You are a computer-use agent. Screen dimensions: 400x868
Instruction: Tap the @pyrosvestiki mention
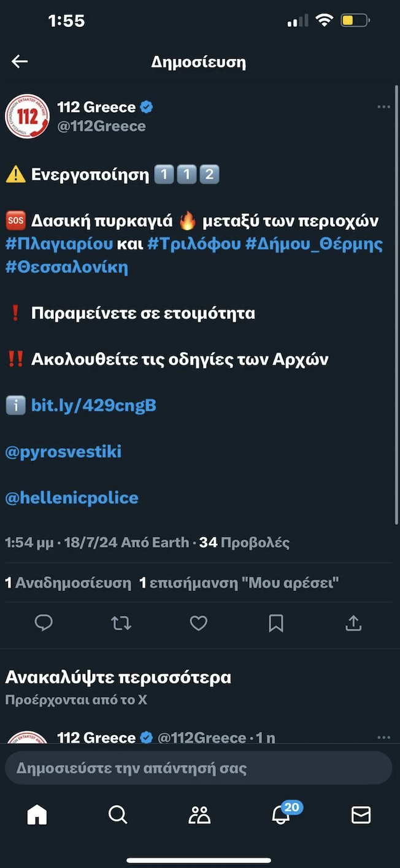click(63, 452)
